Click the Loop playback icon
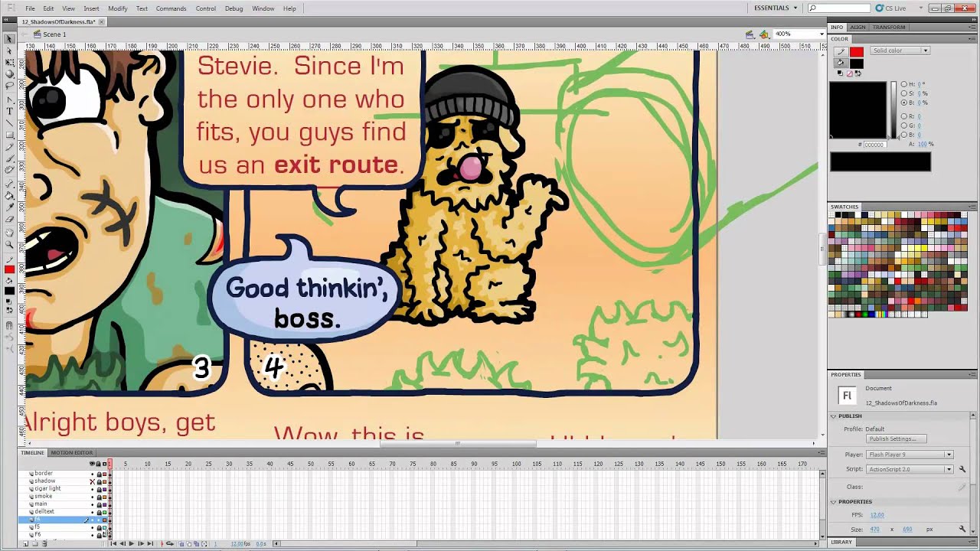The width and height of the screenshot is (980, 551). (x=170, y=543)
